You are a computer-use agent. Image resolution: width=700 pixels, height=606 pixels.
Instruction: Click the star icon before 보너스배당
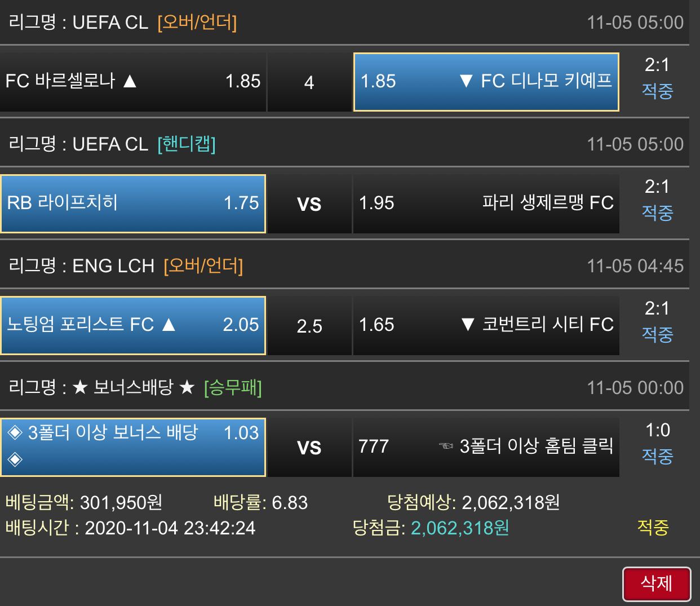tap(81, 388)
